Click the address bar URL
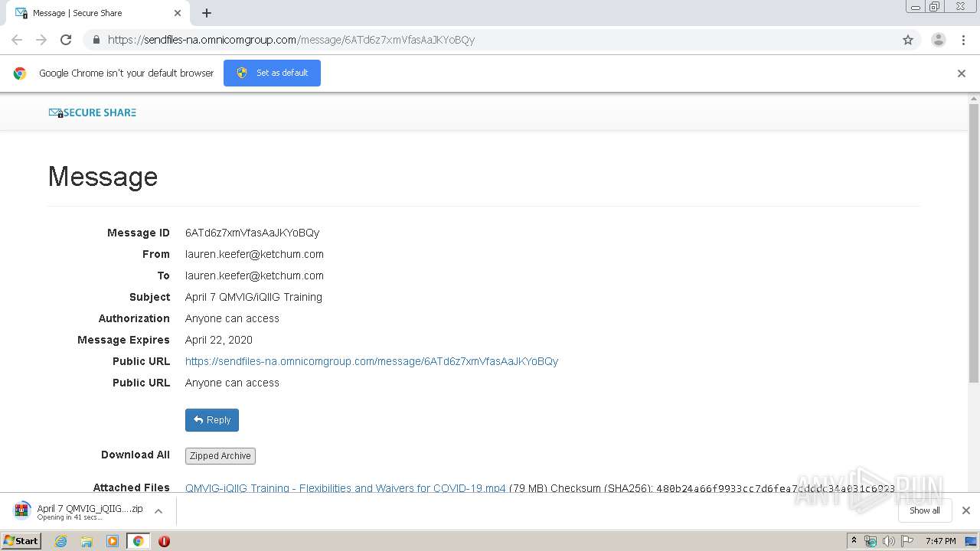Viewport: 980px width, 551px height. click(x=291, y=40)
